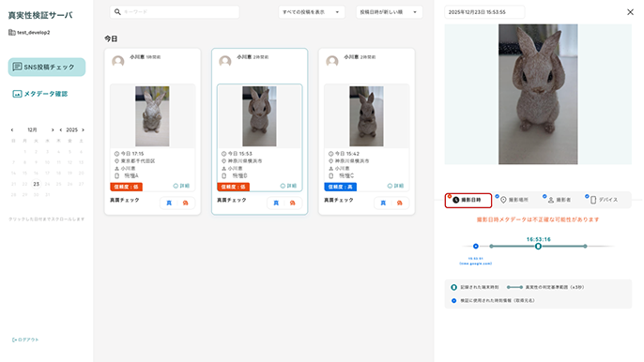Click the clock icon beside 今日 15:53
The height and width of the screenshot is (362, 644).
tap(223, 154)
